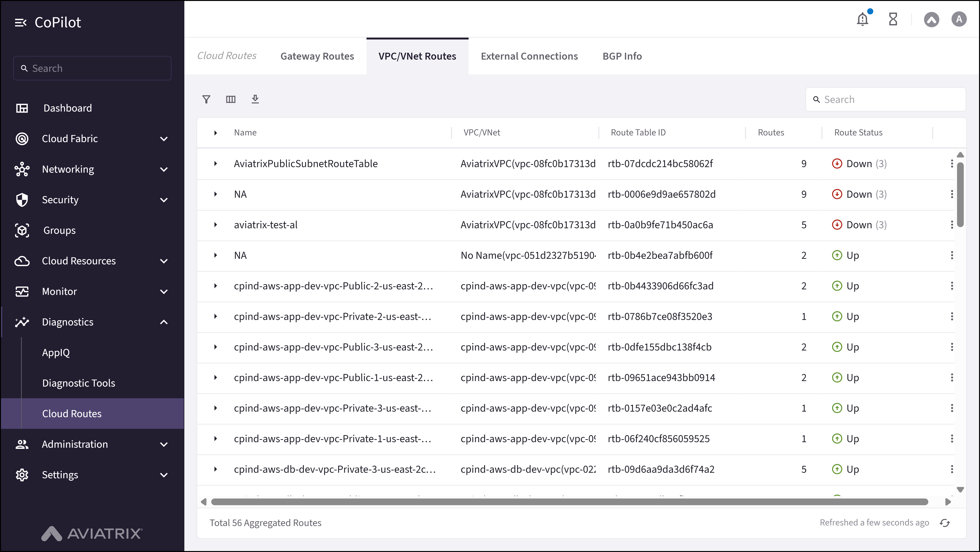Viewport: 980px width, 552px height.
Task: Expand the Networking sidebar section
Action: click(164, 169)
